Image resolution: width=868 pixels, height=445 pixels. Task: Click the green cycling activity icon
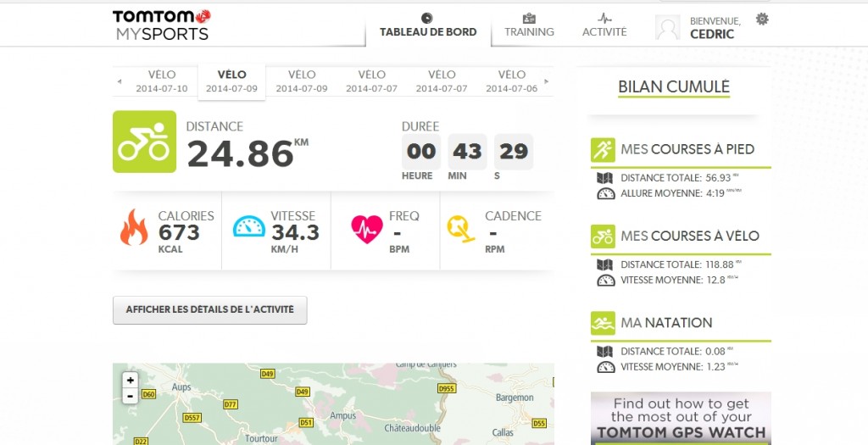click(144, 142)
